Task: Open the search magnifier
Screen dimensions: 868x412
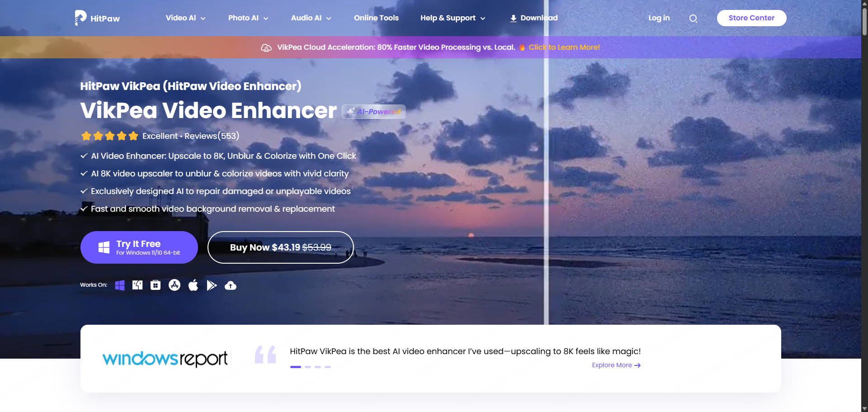Action: tap(693, 19)
